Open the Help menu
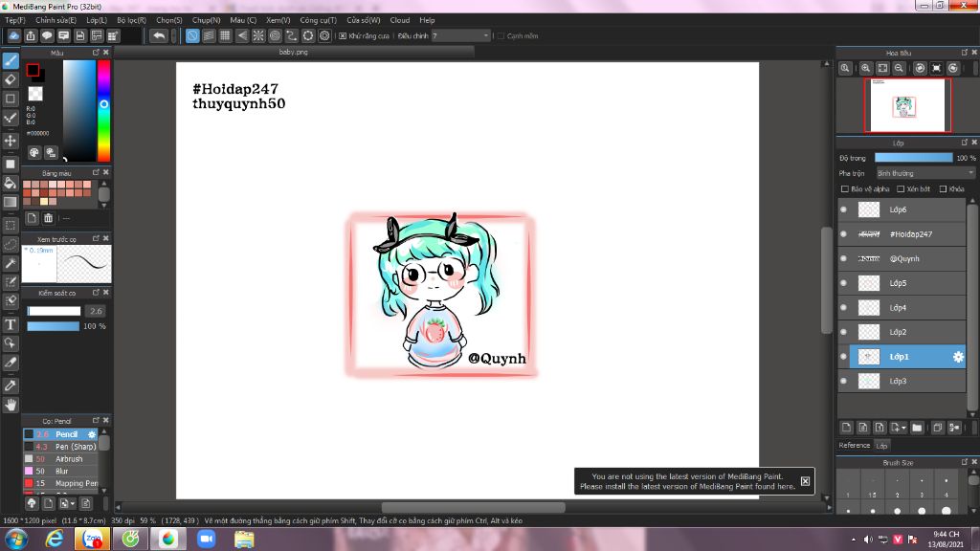Screen dimensions: 980x551 point(427,20)
